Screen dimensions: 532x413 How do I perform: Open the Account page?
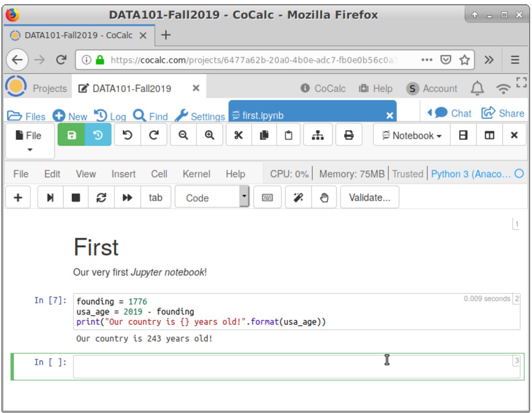[x=432, y=88]
